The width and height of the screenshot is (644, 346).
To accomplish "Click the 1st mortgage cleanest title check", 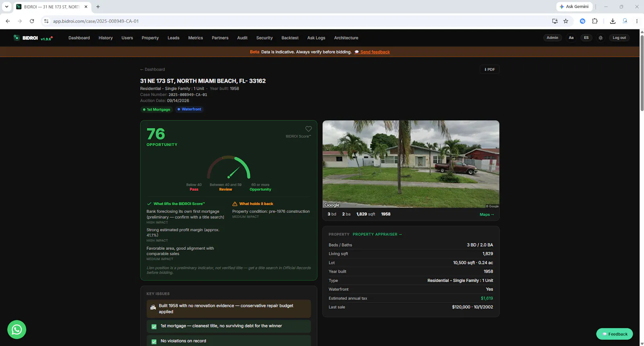I will point(229,326).
